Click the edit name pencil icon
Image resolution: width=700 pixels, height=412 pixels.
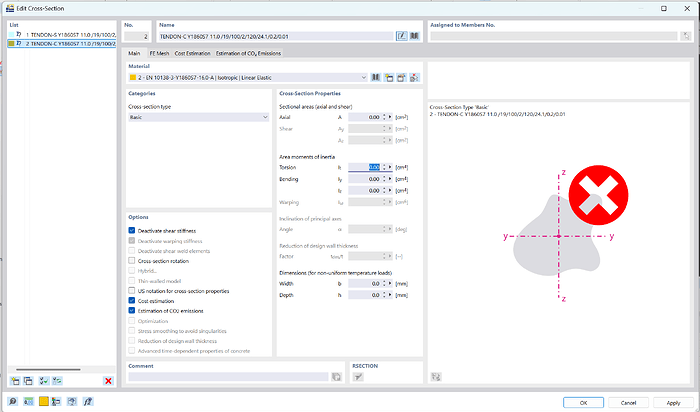point(402,36)
